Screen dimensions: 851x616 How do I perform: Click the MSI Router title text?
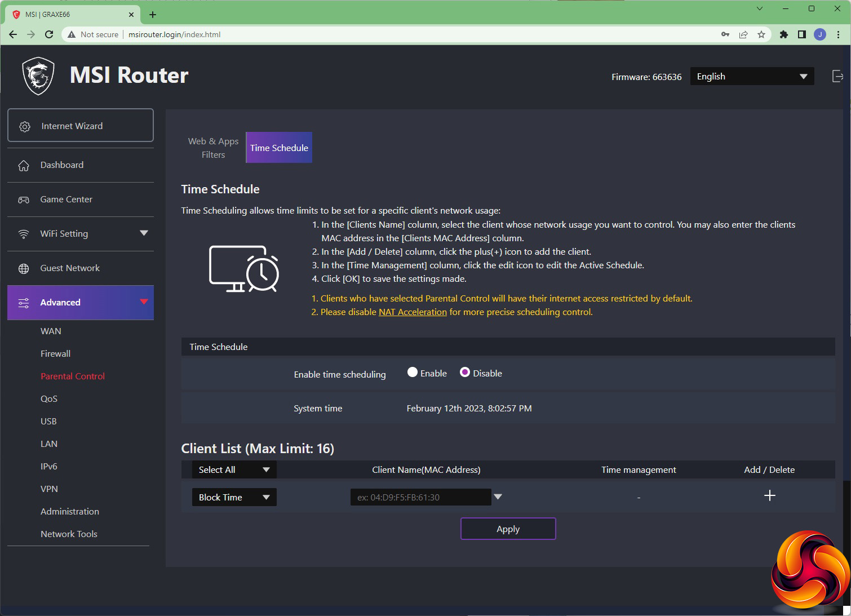click(x=129, y=76)
